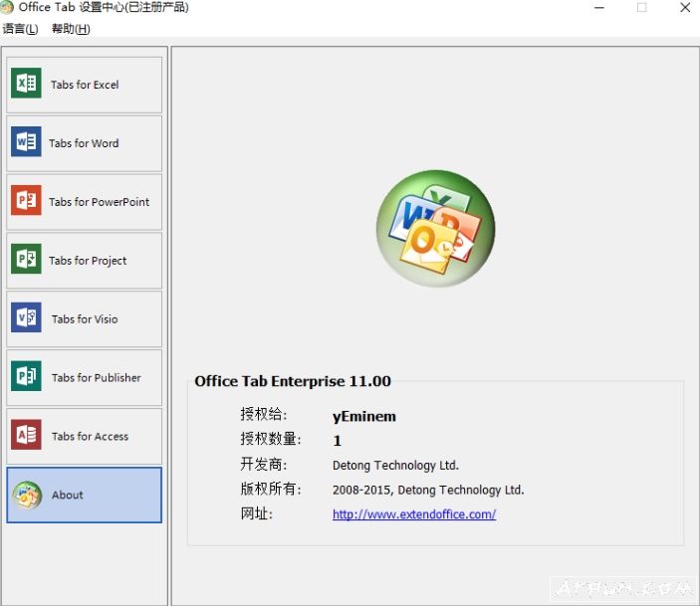Click the 授权数量 label
The height and width of the screenshot is (606, 700).
[x=271, y=439]
